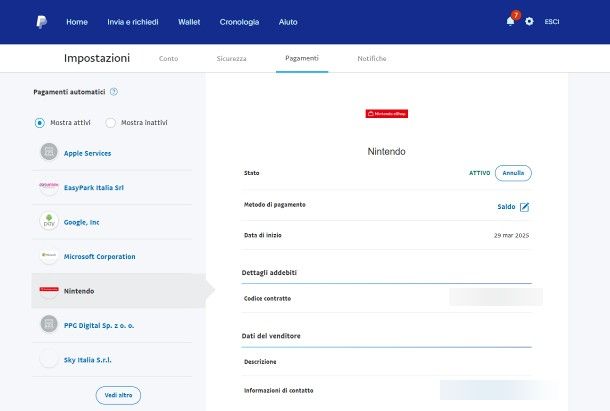610x411 pixels.
Task: Log out with the ESCI link
Action: [x=552, y=22]
